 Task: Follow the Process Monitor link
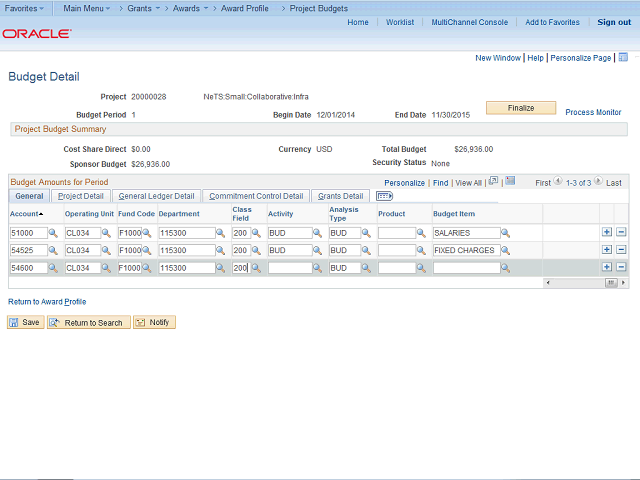click(x=593, y=113)
